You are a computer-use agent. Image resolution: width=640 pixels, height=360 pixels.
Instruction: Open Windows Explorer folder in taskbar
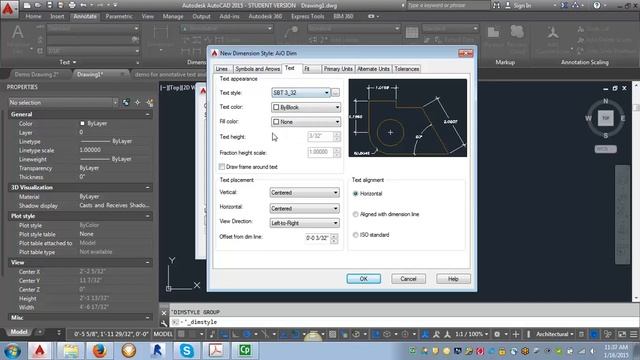coord(70,351)
